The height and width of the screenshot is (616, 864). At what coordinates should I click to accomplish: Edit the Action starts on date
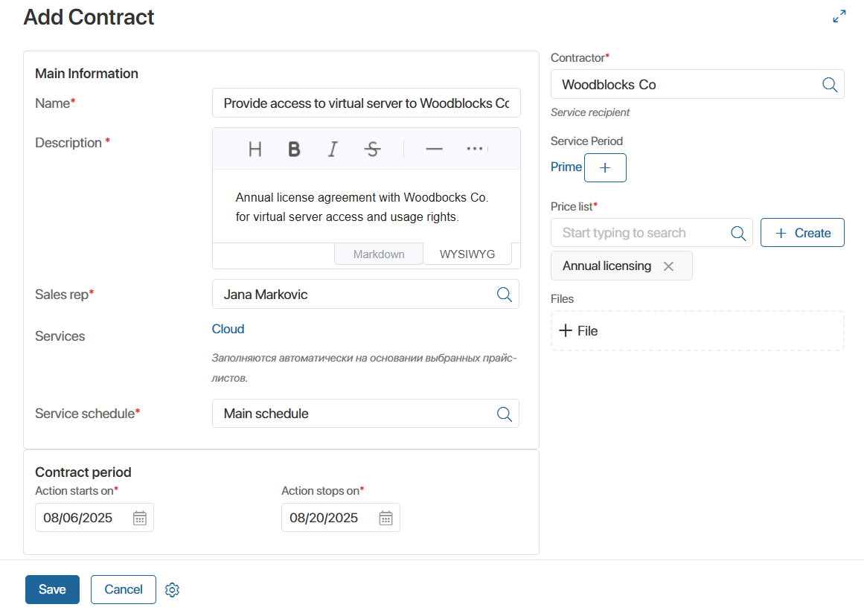pyautogui.click(x=95, y=518)
